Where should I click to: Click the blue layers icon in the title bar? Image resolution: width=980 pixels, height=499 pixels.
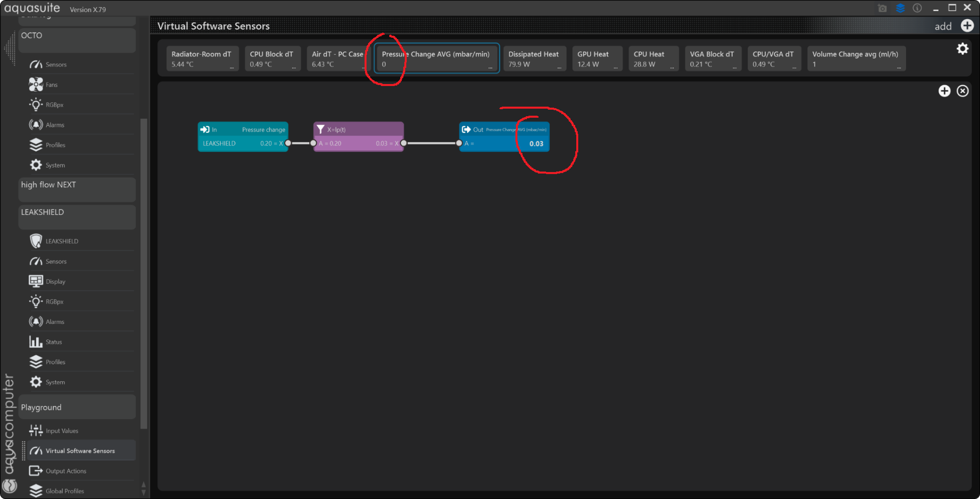[x=900, y=8]
